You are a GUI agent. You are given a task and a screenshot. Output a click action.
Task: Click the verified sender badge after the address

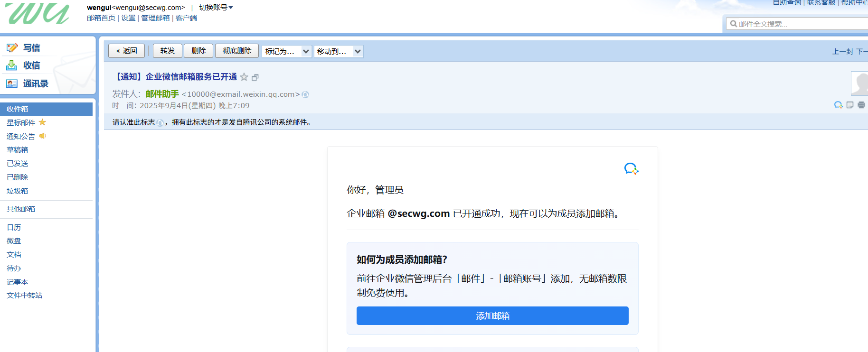click(x=305, y=94)
